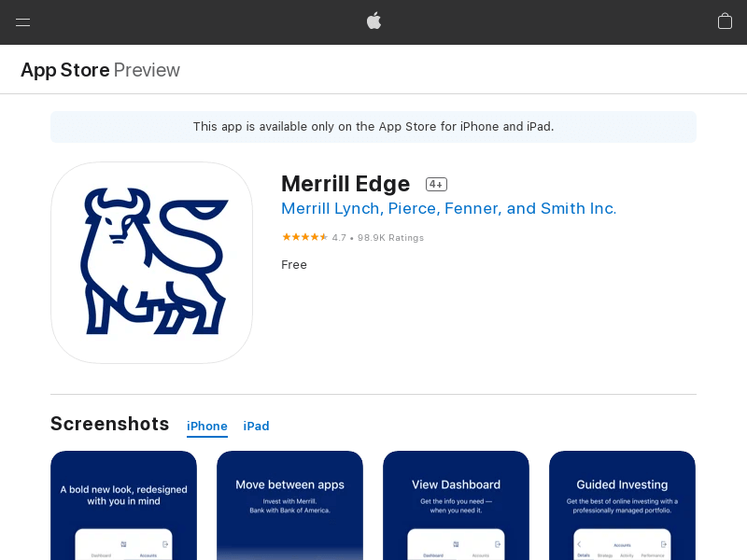Click the Merrill Edge bull app icon
Screen dimensions: 747x560
coord(151,262)
